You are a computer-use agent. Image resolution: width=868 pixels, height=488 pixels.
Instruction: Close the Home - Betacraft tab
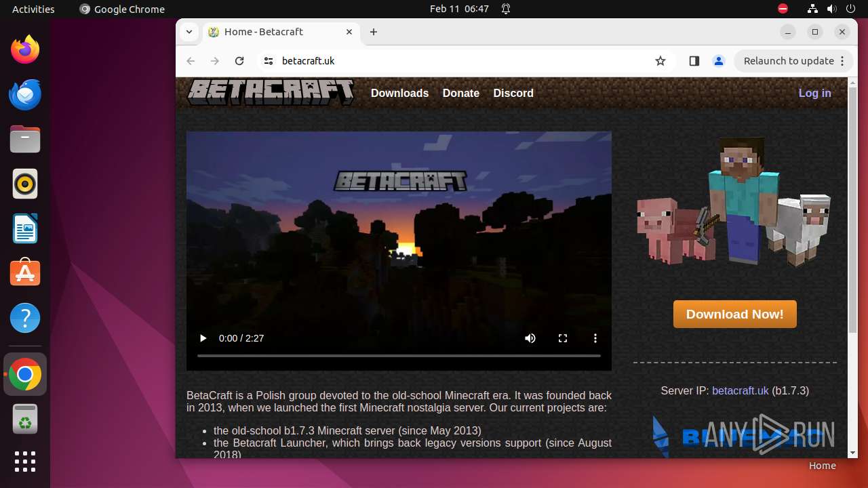point(350,32)
